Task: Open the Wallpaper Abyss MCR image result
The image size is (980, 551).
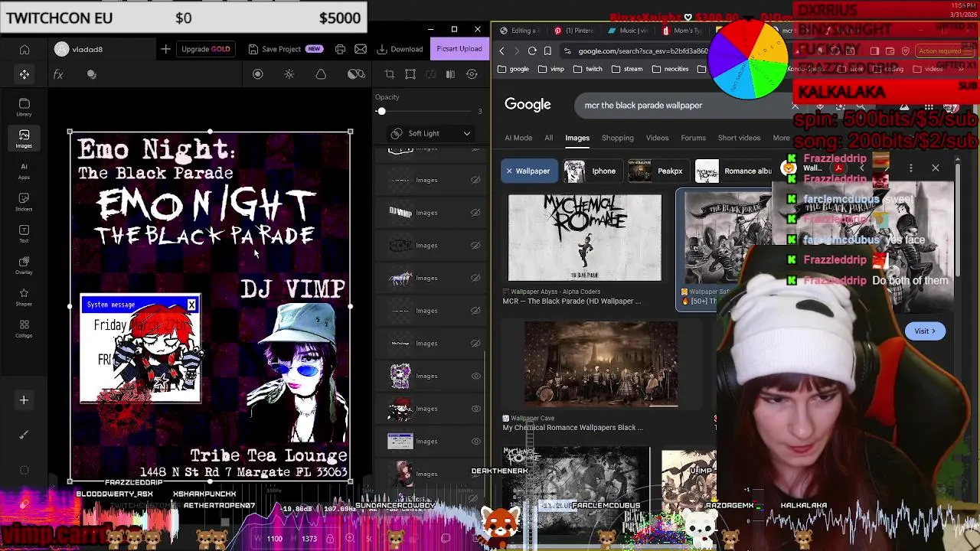Action: [585, 238]
